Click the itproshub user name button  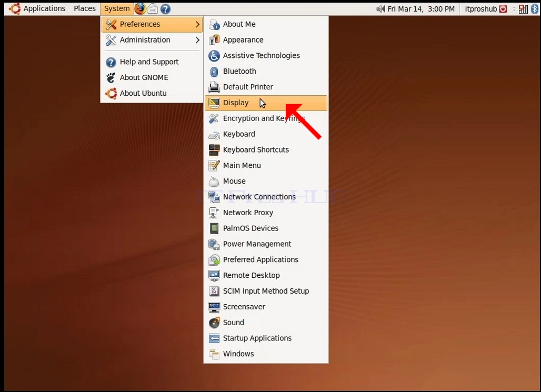click(x=480, y=8)
